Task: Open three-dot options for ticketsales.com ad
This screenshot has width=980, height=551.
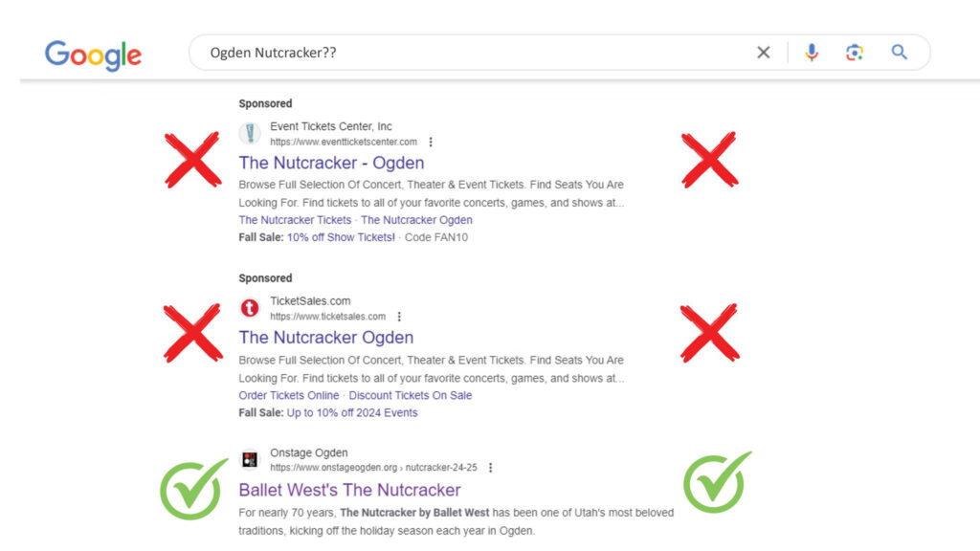Action: pyautogui.click(x=399, y=317)
